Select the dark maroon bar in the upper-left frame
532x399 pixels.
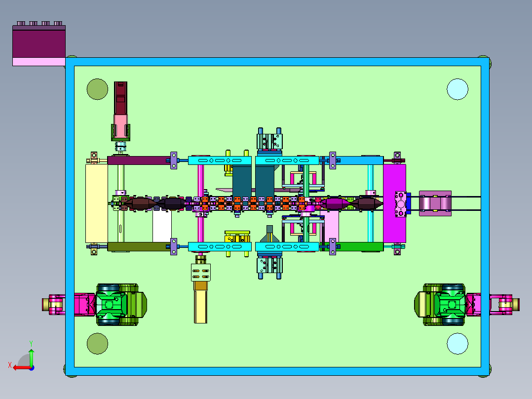(x=139, y=160)
